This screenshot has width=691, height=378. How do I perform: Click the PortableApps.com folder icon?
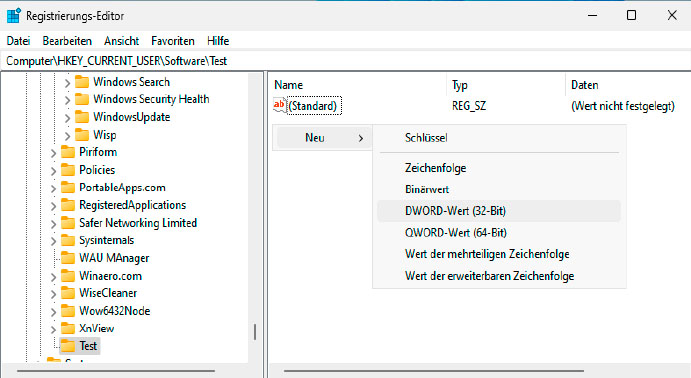(67, 187)
